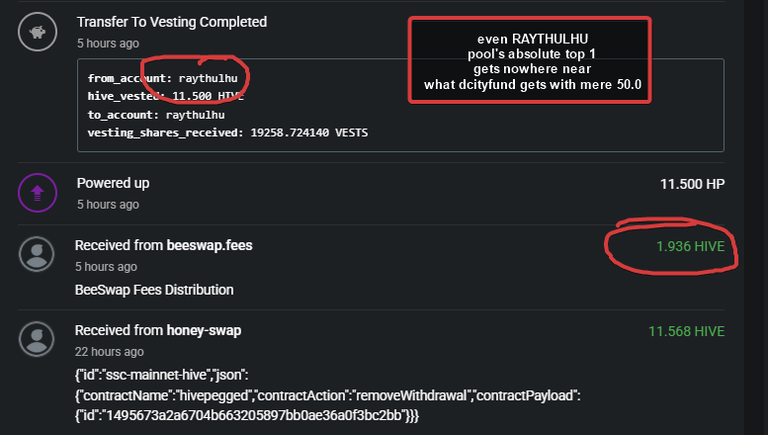Image resolution: width=768 pixels, height=435 pixels.
Task: Open the honey-swap avatar icon
Action: [37, 339]
